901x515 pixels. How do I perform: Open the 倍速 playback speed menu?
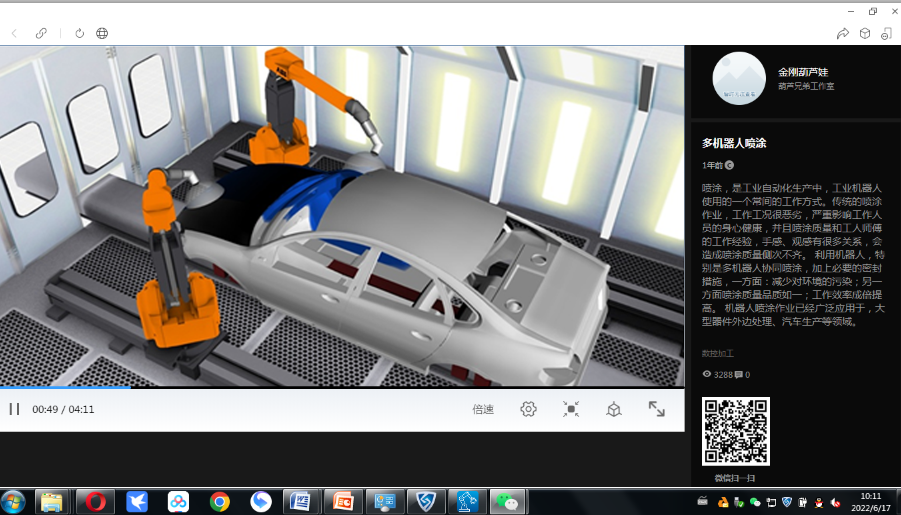483,409
